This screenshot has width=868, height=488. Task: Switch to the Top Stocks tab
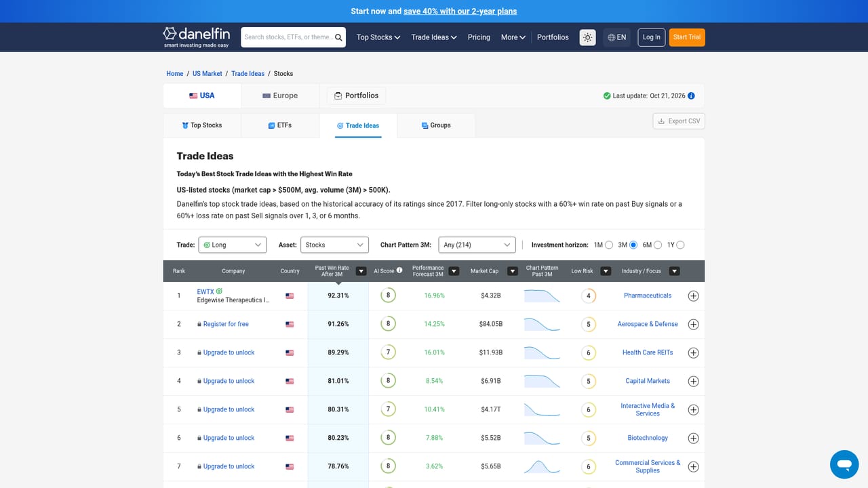[x=202, y=125]
